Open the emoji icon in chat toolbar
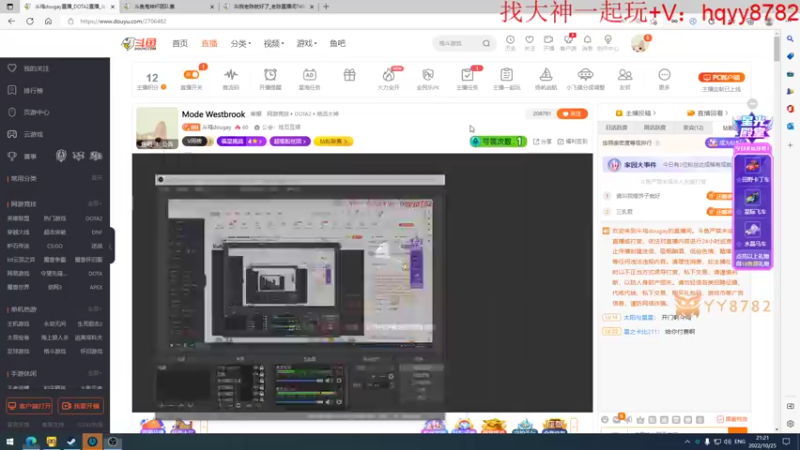This screenshot has width=800, height=450. point(605,419)
